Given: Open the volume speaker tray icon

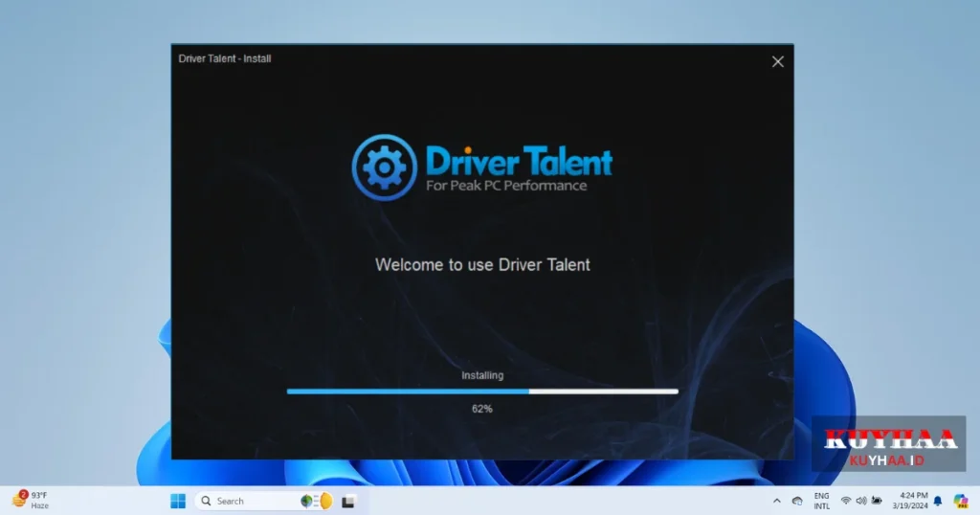Looking at the screenshot, I should [x=861, y=501].
